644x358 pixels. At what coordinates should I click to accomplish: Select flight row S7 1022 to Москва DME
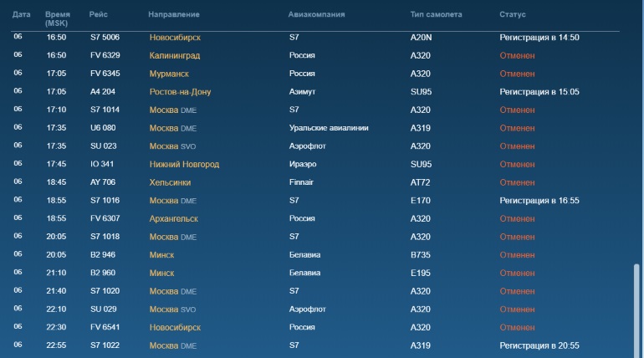tap(315, 345)
